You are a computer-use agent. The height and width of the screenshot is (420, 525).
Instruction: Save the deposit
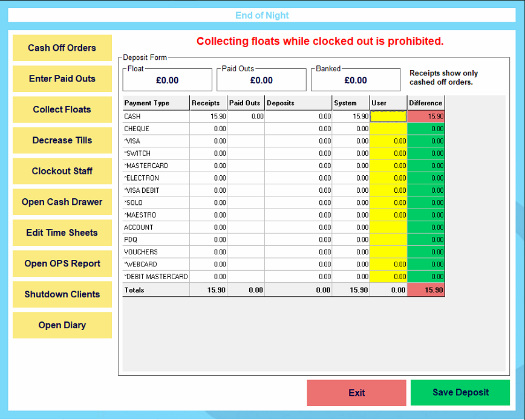coord(460,393)
